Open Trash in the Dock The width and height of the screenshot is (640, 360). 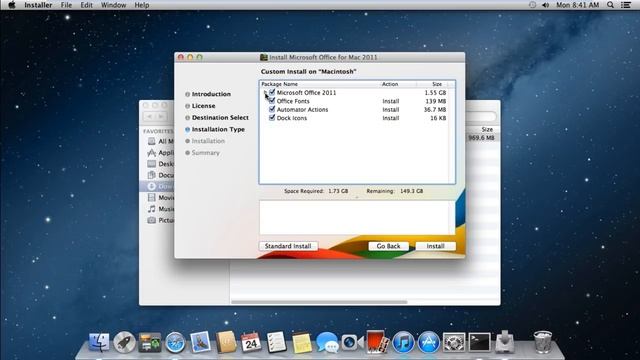(542, 342)
